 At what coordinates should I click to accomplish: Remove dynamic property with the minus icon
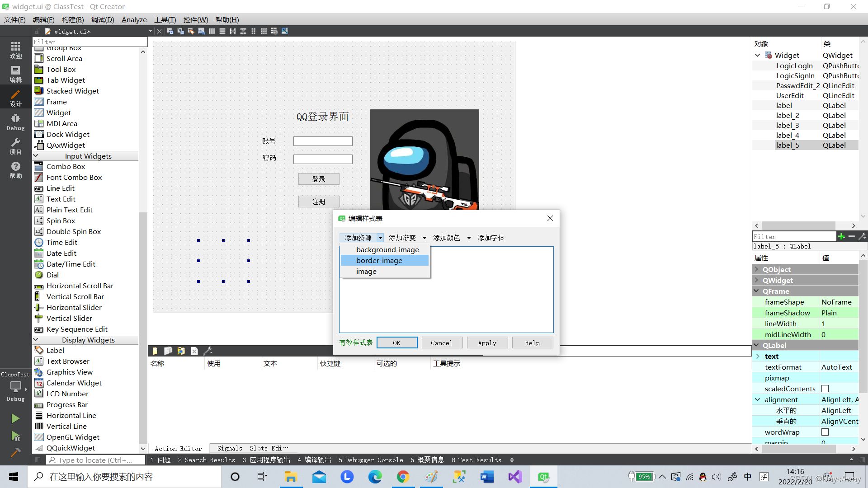[x=852, y=236]
